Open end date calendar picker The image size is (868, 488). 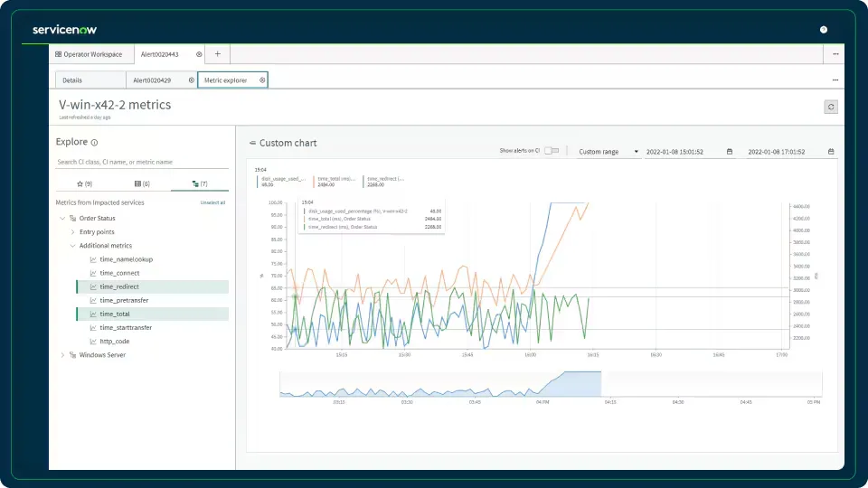tap(831, 152)
